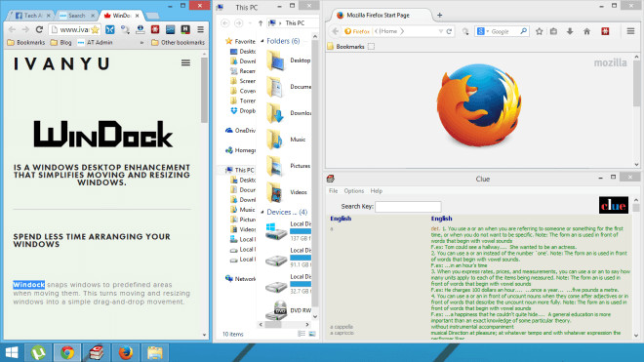Open new tab in Firefox
The width and height of the screenshot is (644, 362).
[x=439, y=16]
